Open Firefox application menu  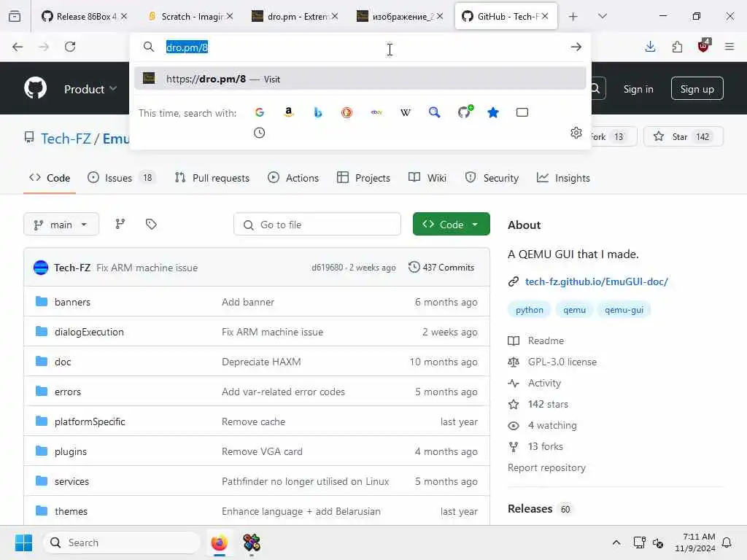coord(729,47)
